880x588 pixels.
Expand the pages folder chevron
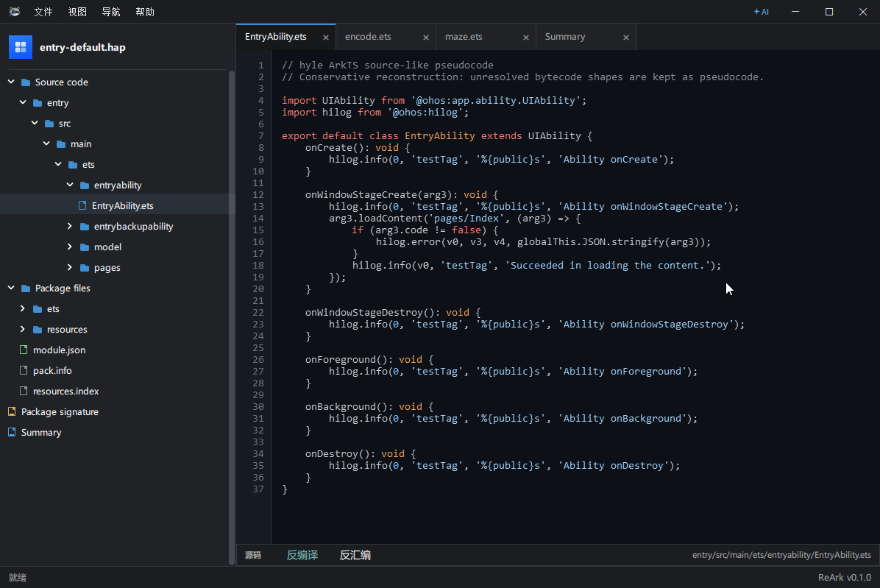pyautogui.click(x=70, y=268)
